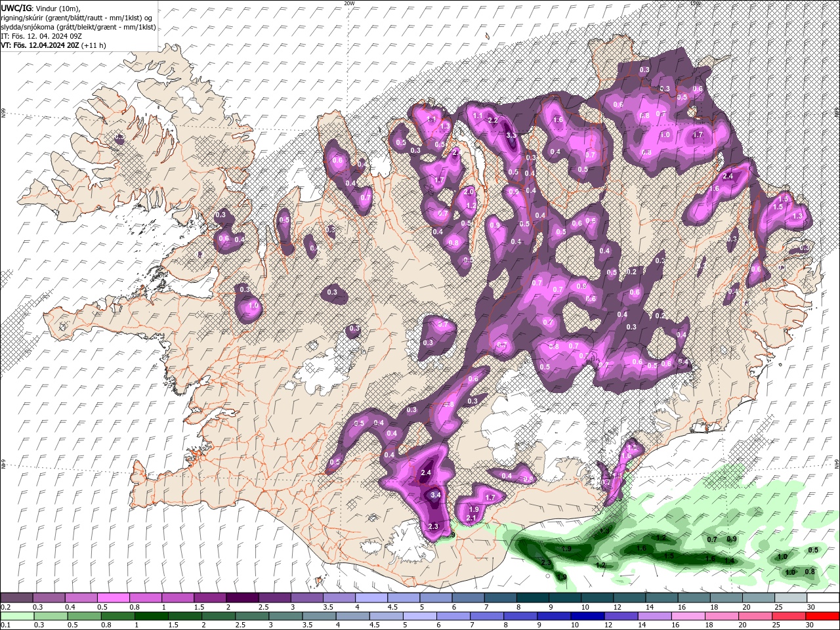Select the 1–1.5 snow legend swatch
This screenshot has width=840, height=630.
pos(177,598)
